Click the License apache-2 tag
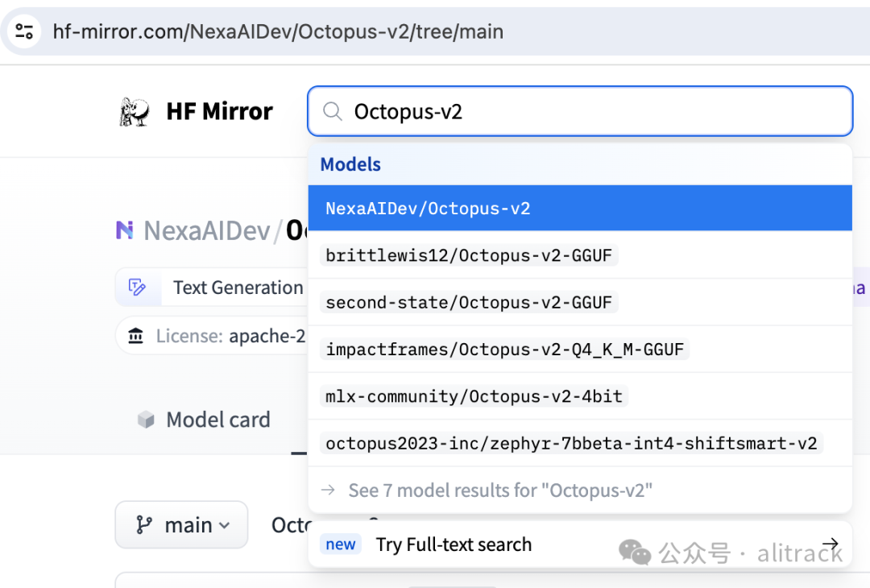Viewport: 870px width, 588px height. point(211,336)
